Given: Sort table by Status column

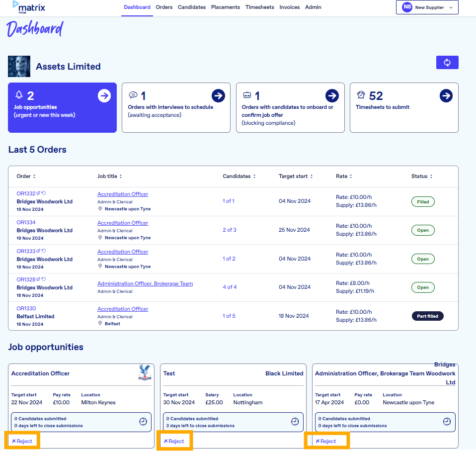Looking at the screenshot, I should point(422,176).
